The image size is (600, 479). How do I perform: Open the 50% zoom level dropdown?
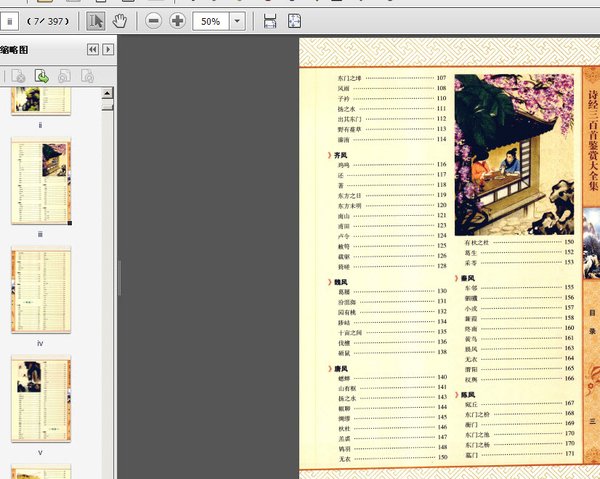(x=237, y=21)
